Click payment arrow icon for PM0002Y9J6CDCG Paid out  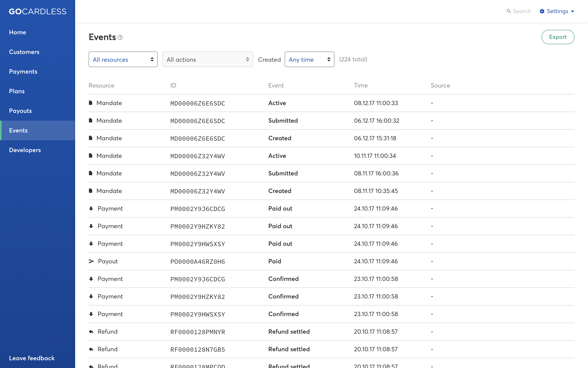coord(91,208)
